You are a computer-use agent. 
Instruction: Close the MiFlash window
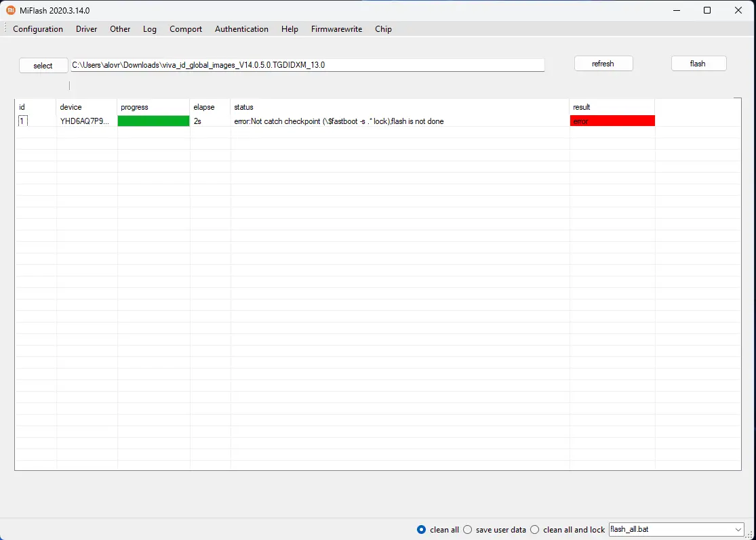point(738,10)
